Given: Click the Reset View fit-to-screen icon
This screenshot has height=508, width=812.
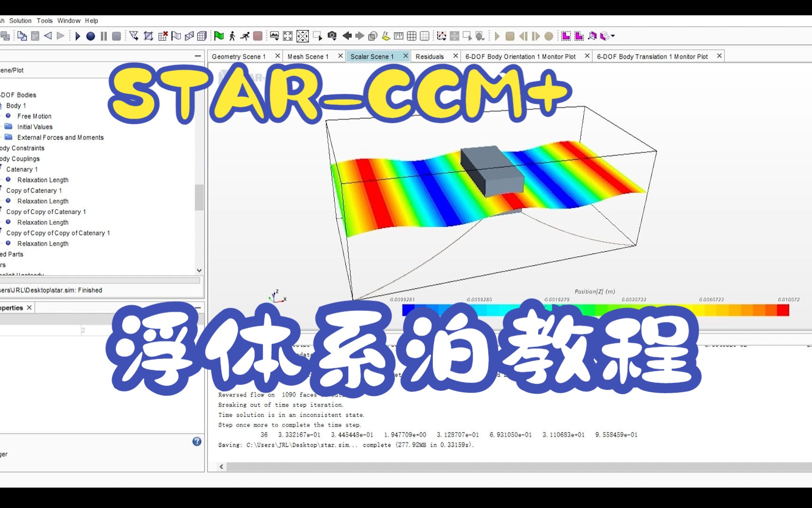Looking at the screenshot, I should [288, 36].
